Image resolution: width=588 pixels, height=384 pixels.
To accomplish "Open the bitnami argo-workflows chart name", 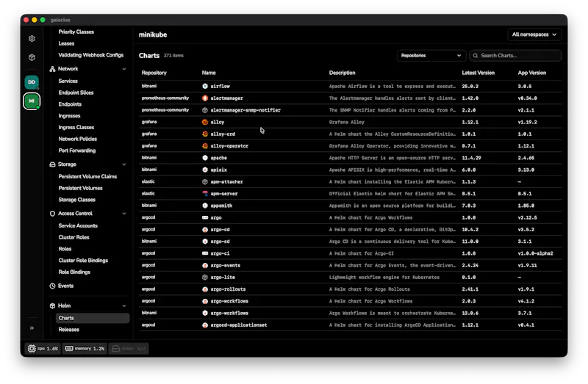I will click(x=229, y=314).
